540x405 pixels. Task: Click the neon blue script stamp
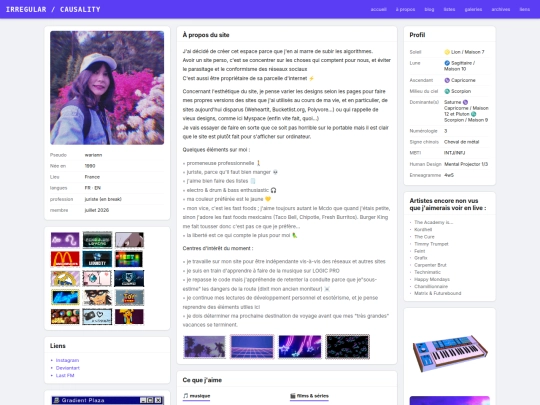65,297
